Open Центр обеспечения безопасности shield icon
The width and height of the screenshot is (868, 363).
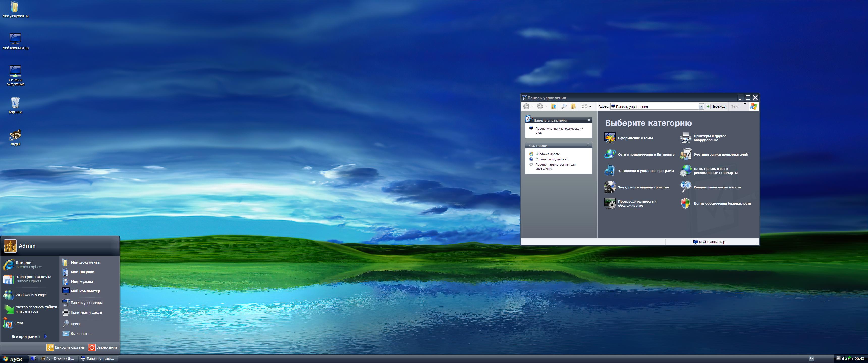point(685,203)
